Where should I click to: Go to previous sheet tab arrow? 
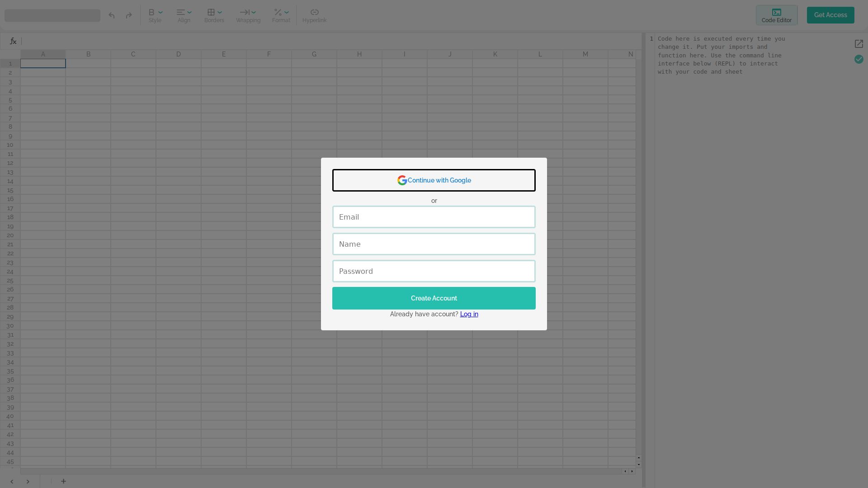[12, 482]
